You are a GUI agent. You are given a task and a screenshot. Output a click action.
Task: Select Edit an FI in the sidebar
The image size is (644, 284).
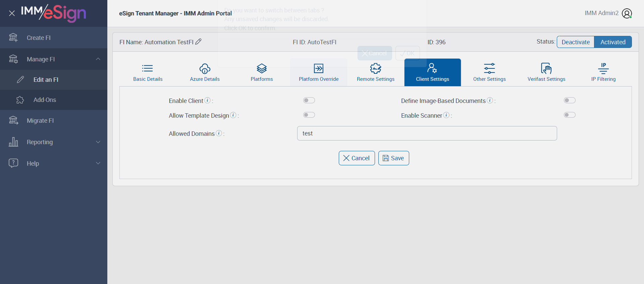click(54, 80)
